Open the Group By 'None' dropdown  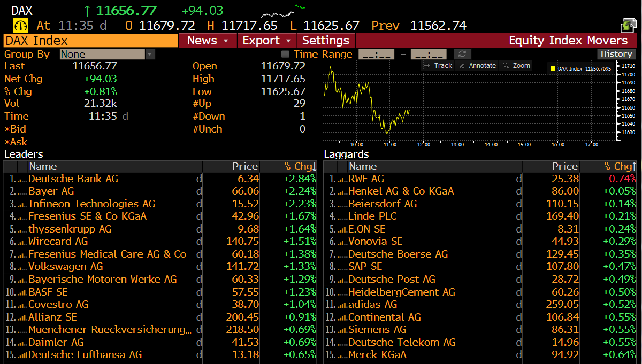tap(107, 54)
